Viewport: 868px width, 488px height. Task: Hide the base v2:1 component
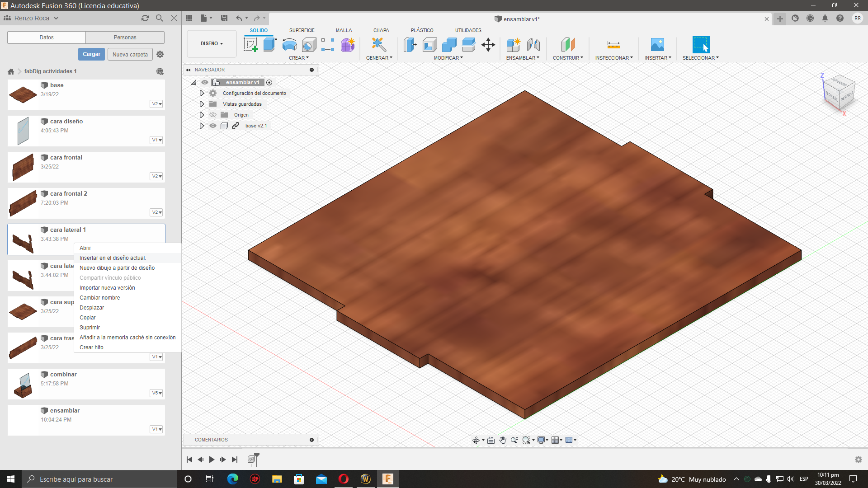213,126
